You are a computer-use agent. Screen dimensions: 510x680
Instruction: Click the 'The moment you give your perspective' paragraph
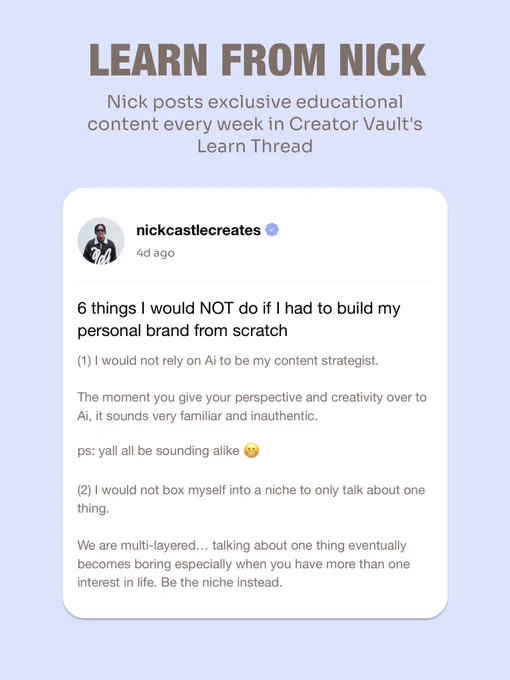252,407
